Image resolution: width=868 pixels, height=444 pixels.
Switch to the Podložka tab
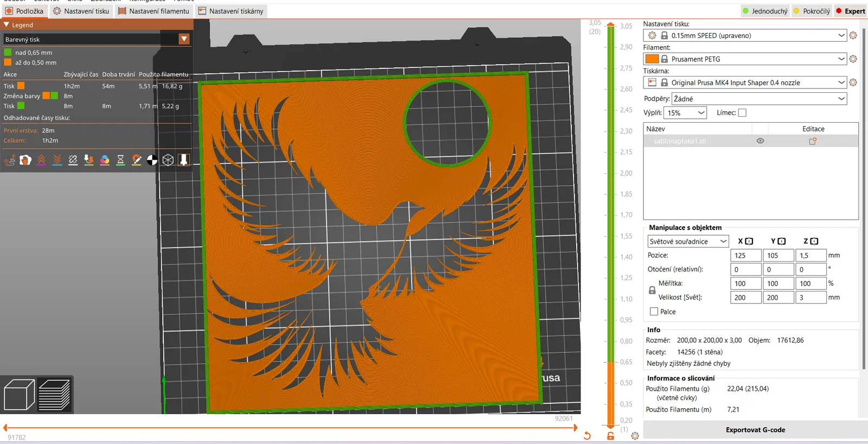[24, 11]
